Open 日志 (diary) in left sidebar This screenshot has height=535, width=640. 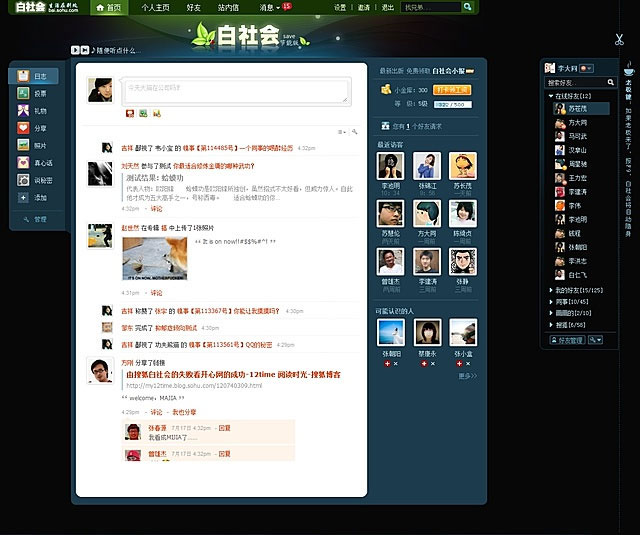[x=33, y=76]
